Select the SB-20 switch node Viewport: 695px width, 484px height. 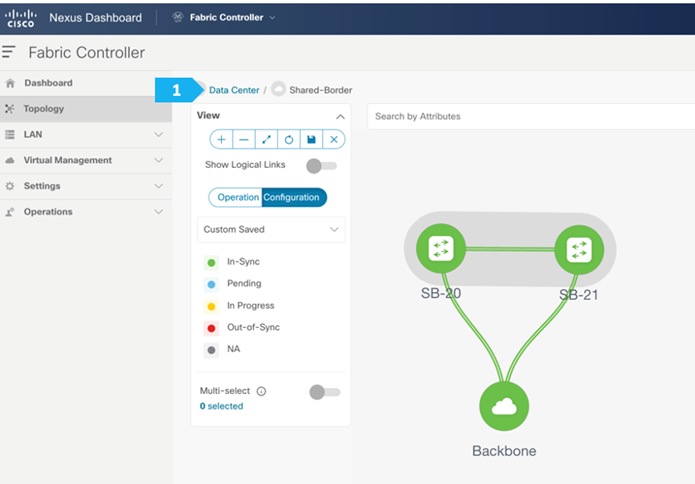(x=441, y=248)
